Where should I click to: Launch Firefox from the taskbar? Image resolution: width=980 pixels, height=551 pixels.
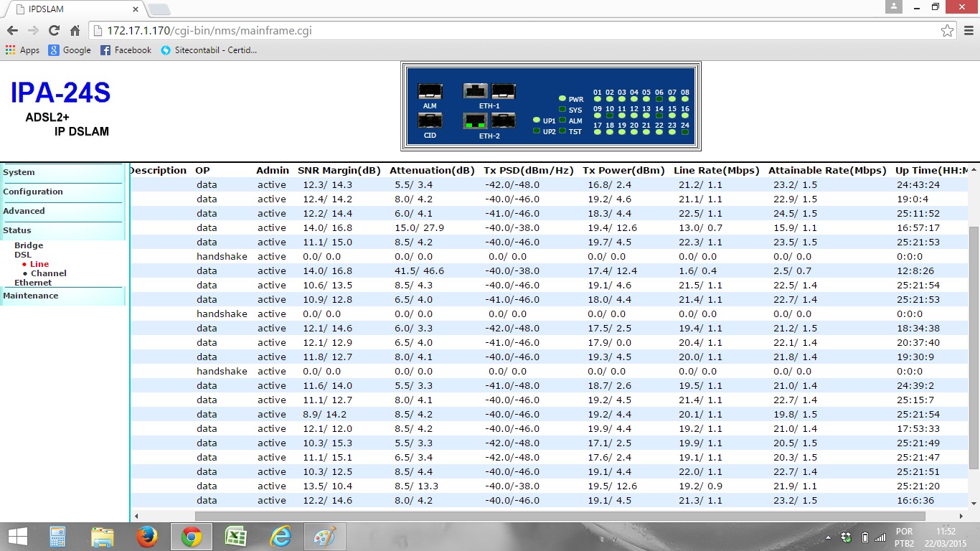146,537
